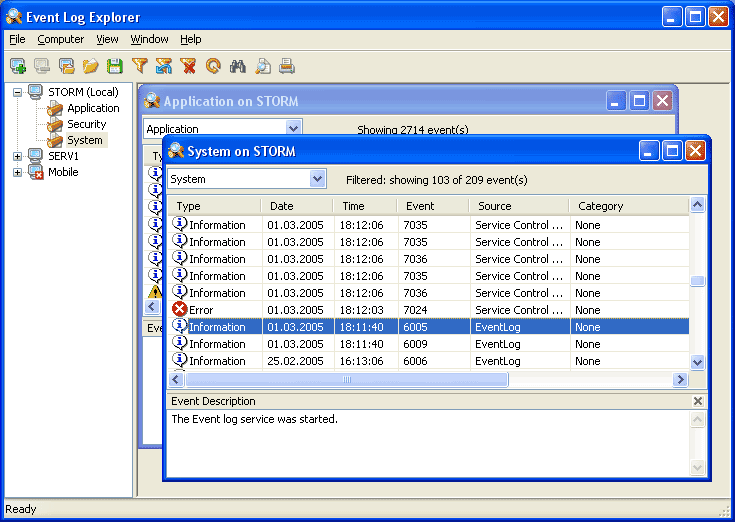Screen dimensions: 735x522
Task: Sort by the Source column header
Action: pyautogui.click(x=519, y=206)
